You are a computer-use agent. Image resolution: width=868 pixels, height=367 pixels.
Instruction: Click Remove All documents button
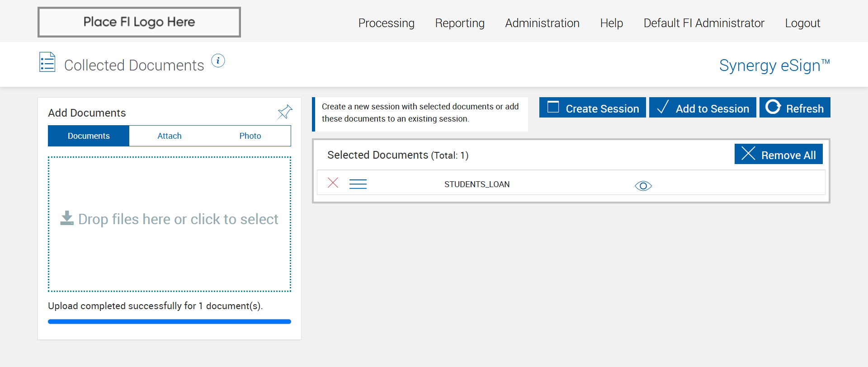tap(778, 155)
